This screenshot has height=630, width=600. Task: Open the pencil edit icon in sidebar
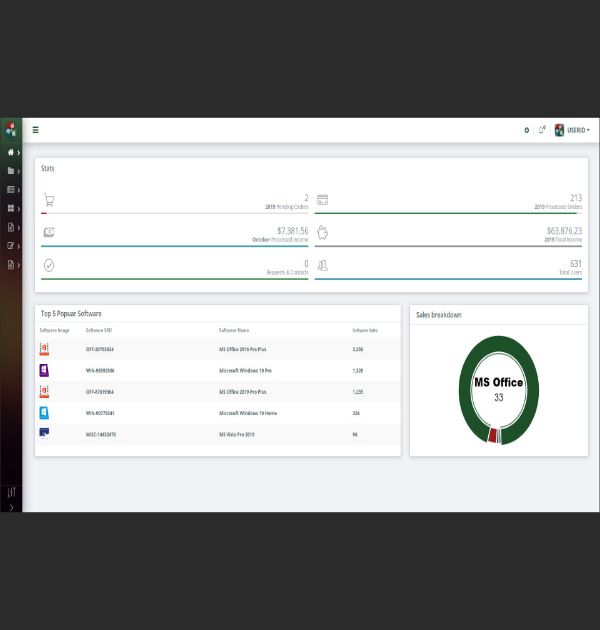point(11,246)
